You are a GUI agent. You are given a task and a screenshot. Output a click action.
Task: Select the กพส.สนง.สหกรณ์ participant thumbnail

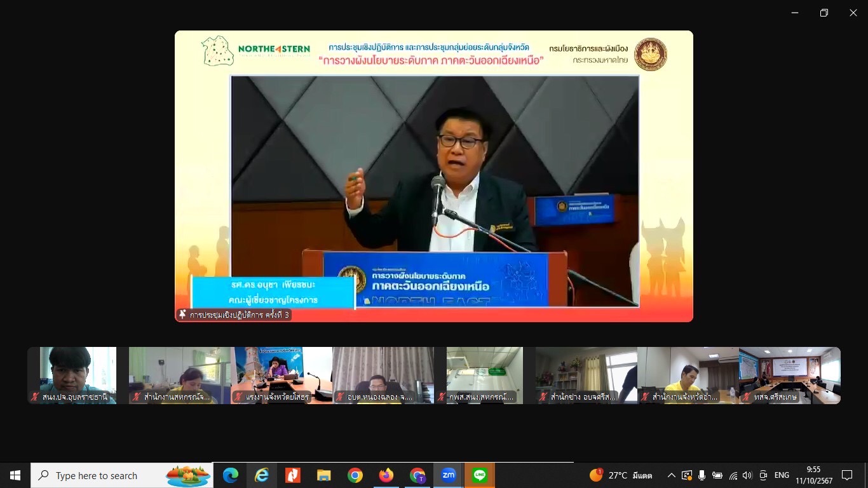click(x=485, y=376)
